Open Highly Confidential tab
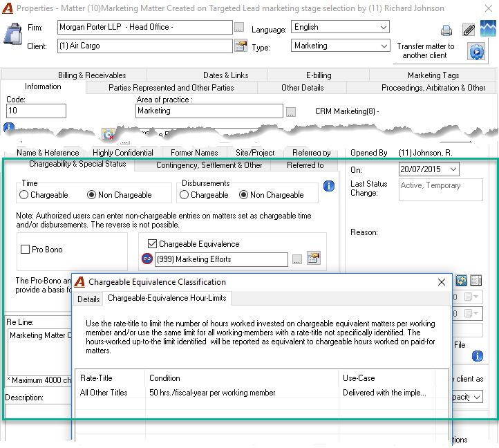 [x=123, y=153]
